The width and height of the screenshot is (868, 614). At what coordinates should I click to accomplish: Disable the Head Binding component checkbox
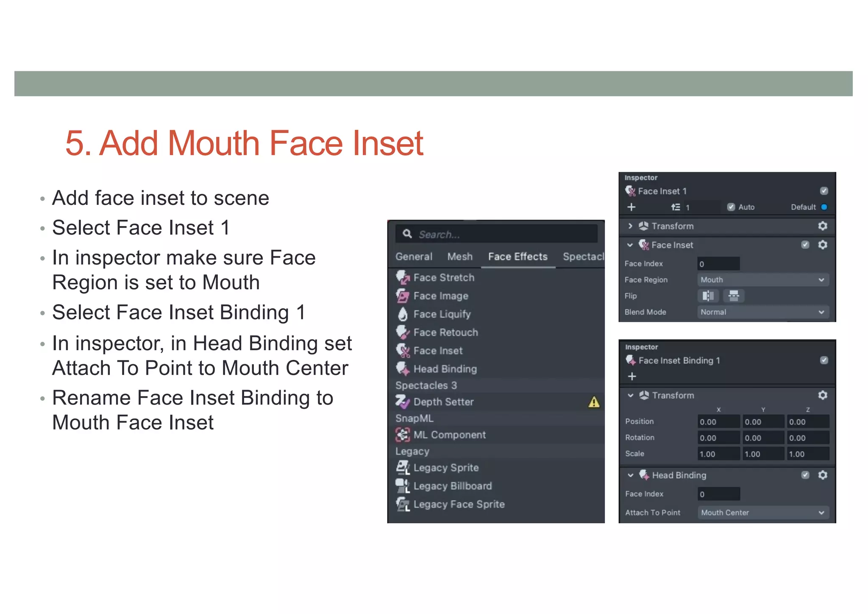tap(805, 475)
